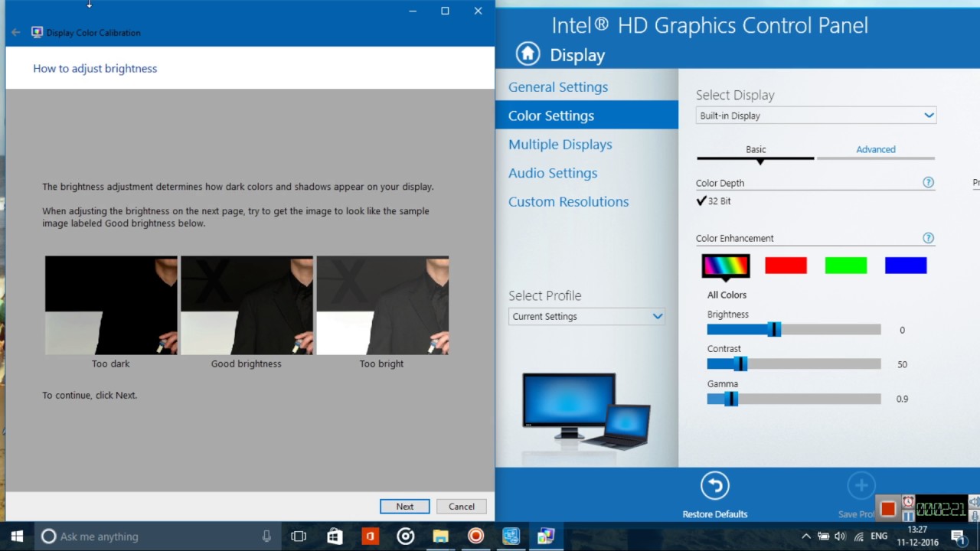Click the Cortana Ask me anything box
The height and width of the screenshot is (551, 980).
158,536
